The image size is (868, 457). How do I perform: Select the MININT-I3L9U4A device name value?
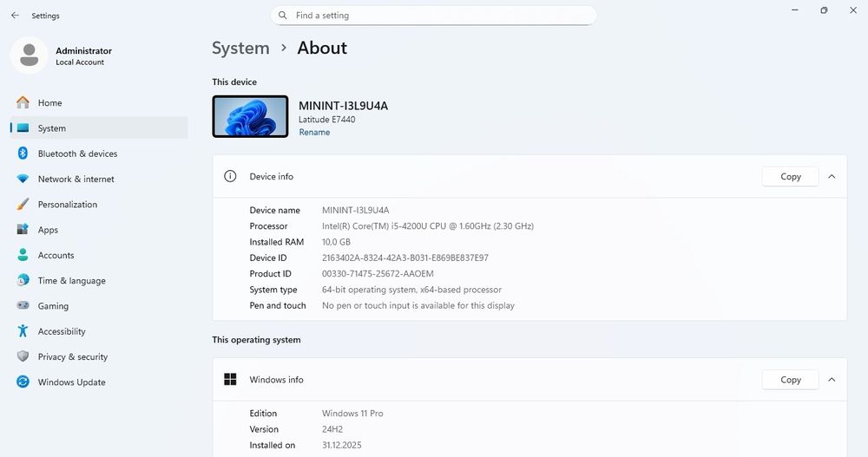355,210
